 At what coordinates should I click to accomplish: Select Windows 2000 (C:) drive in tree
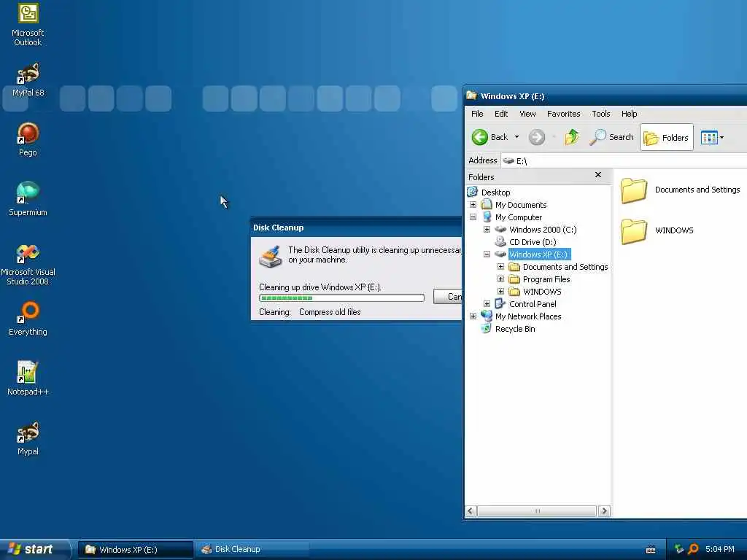543,230
